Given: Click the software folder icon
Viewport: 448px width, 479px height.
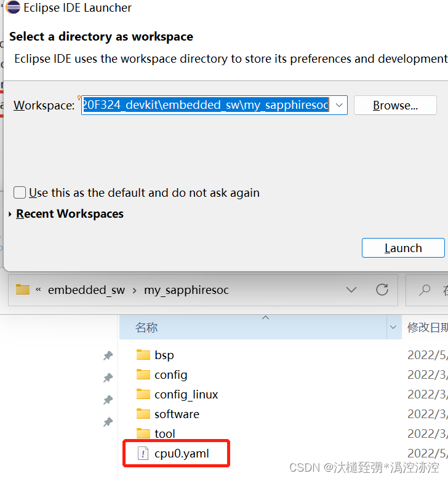Looking at the screenshot, I should click(x=143, y=414).
